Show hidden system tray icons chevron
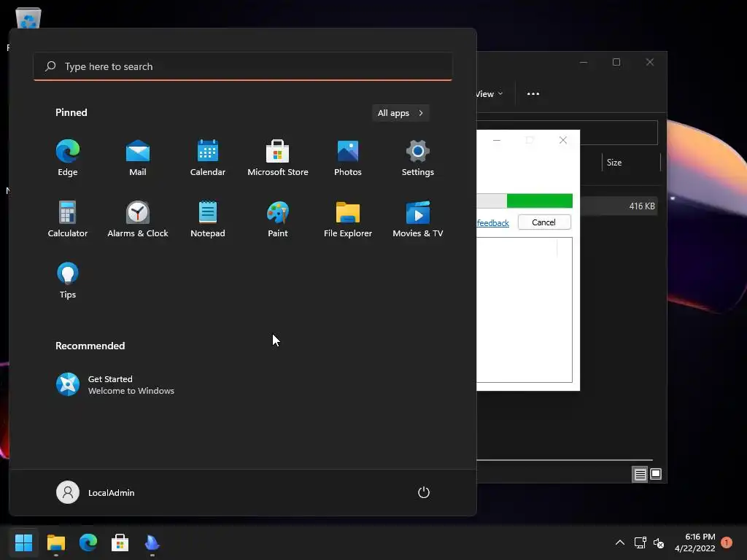747x560 pixels. (620, 542)
